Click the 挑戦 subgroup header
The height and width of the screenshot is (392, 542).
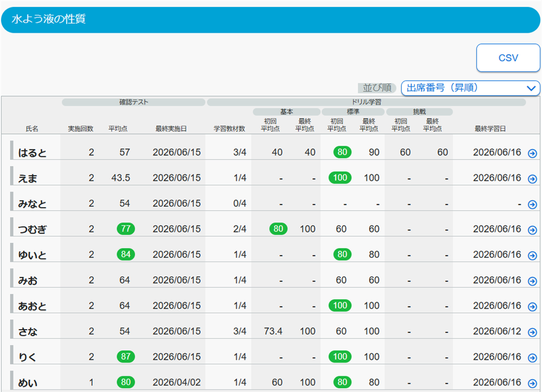click(420, 112)
